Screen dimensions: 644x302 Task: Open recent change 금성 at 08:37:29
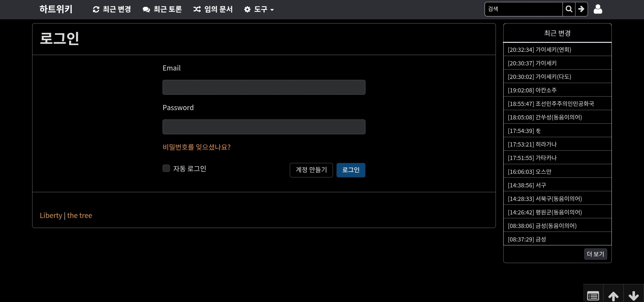(557, 239)
